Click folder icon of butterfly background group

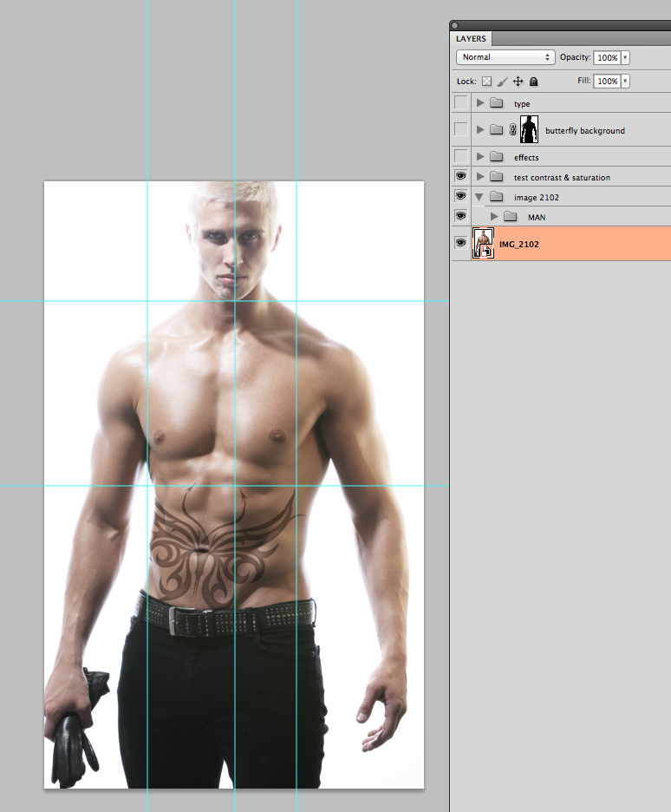[497, 129]
